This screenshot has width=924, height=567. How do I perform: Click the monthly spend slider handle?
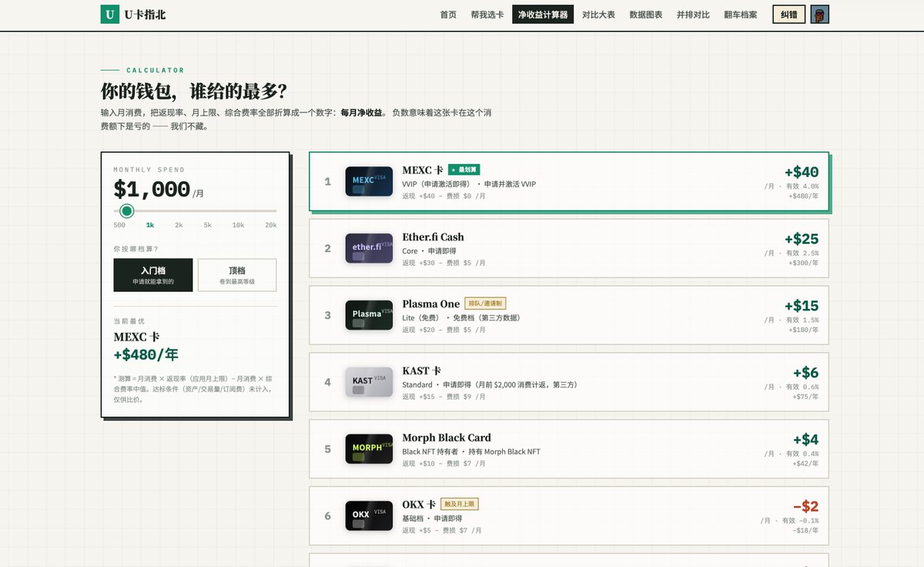(x=127, y=211)
